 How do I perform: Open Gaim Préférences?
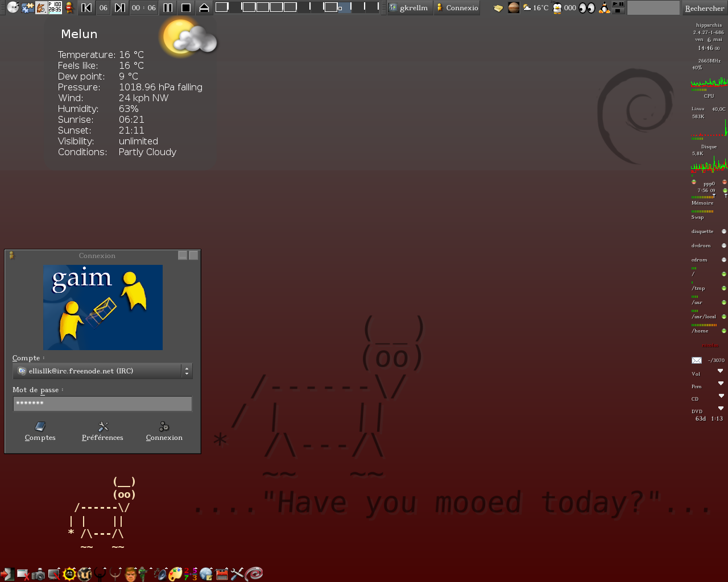tap(102, 431)
